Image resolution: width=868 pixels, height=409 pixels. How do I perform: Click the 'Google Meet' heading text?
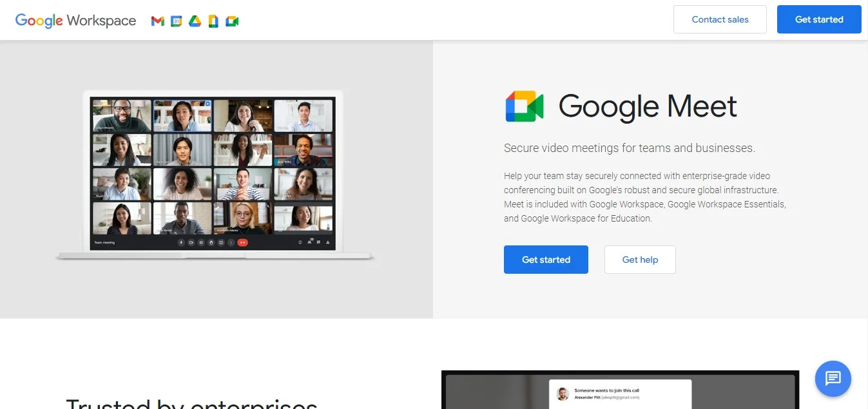(x=648, y=106)
